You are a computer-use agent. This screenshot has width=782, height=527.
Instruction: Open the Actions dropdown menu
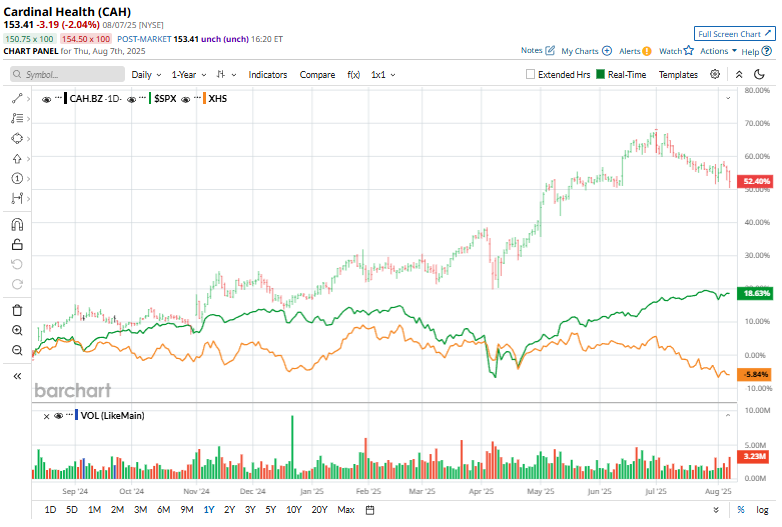(718, 51)
